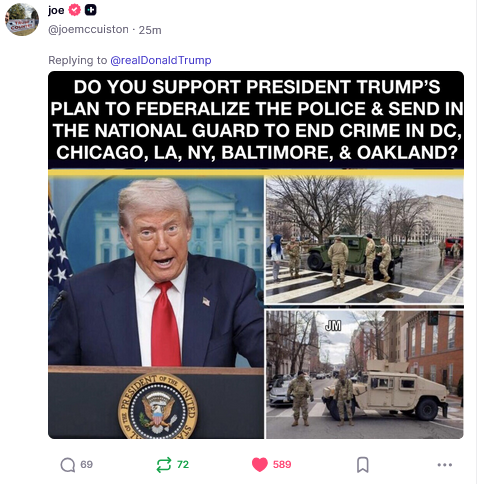Screen dimensions: 478x484
Task: Click the red verified checkmark badge
Action: click(74, 10)
